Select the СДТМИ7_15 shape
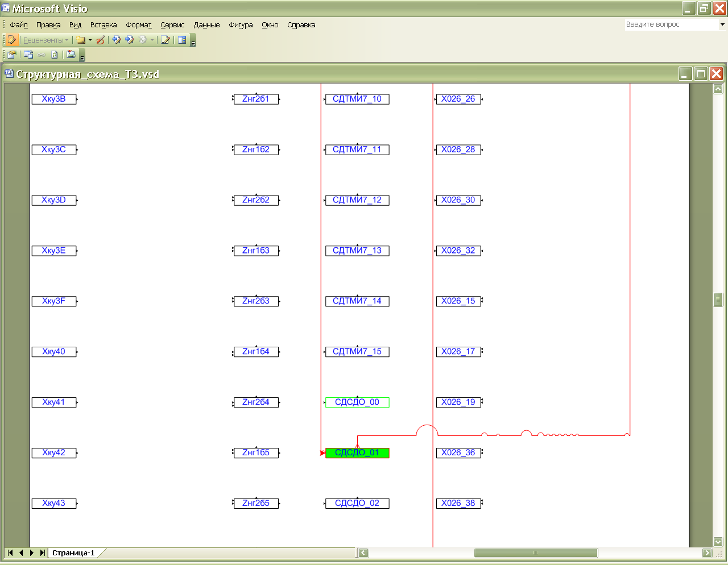Image resolution: width=728 pixels, height=565 pixels. (357, 351)
